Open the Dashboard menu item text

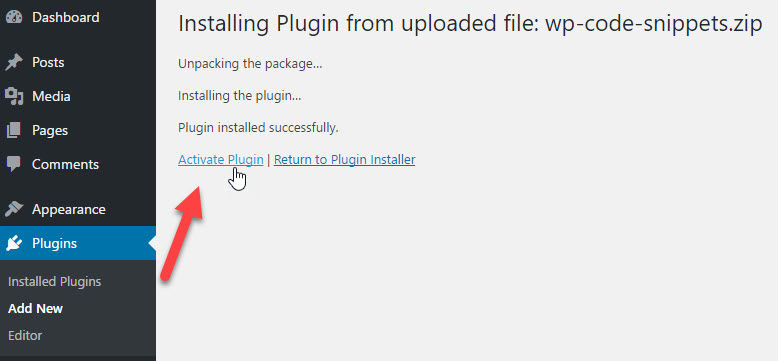pos(65,17)
